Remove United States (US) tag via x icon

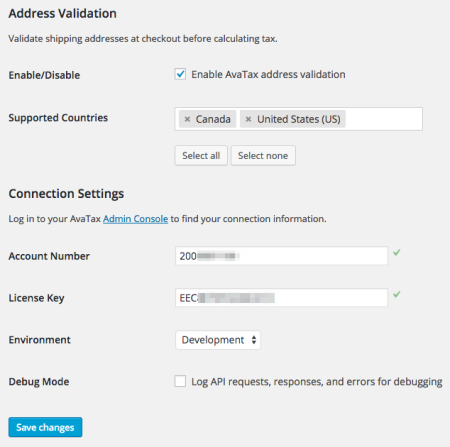[x=248, y=119]
